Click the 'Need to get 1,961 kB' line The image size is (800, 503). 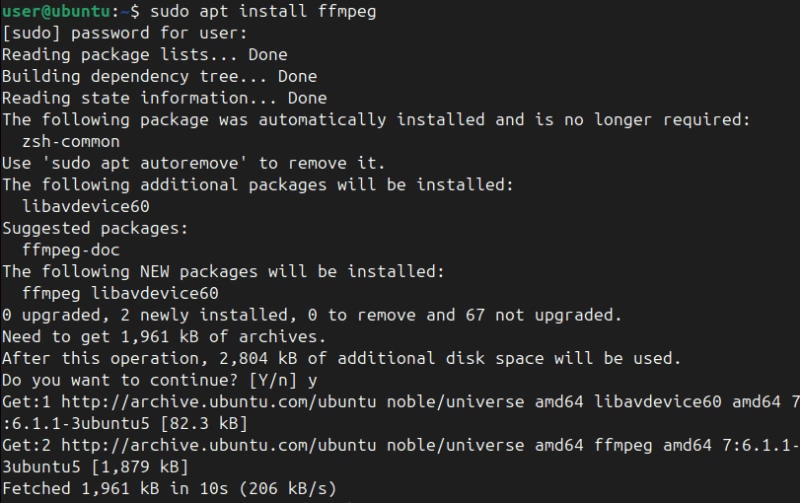163,337
